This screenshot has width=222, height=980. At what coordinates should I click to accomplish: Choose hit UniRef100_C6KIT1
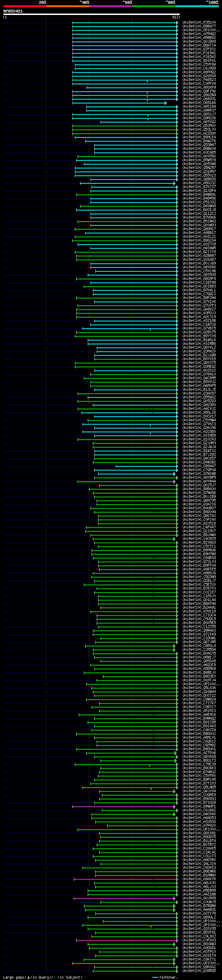199,959
